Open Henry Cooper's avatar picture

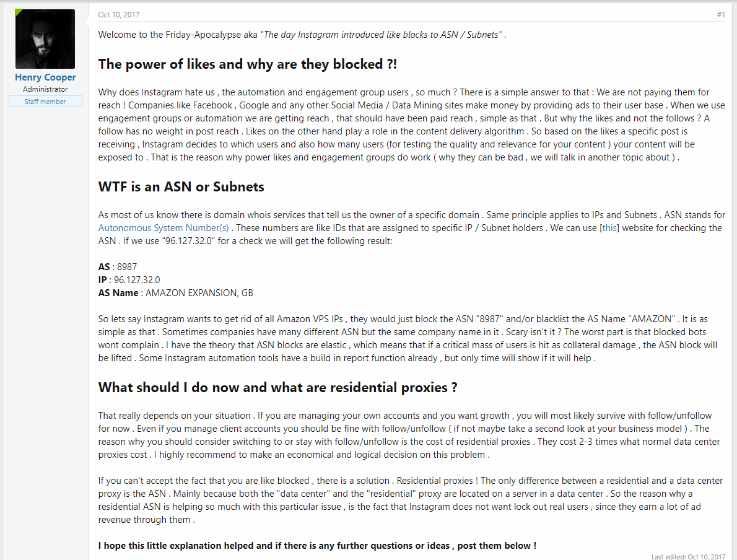(45, 39)
